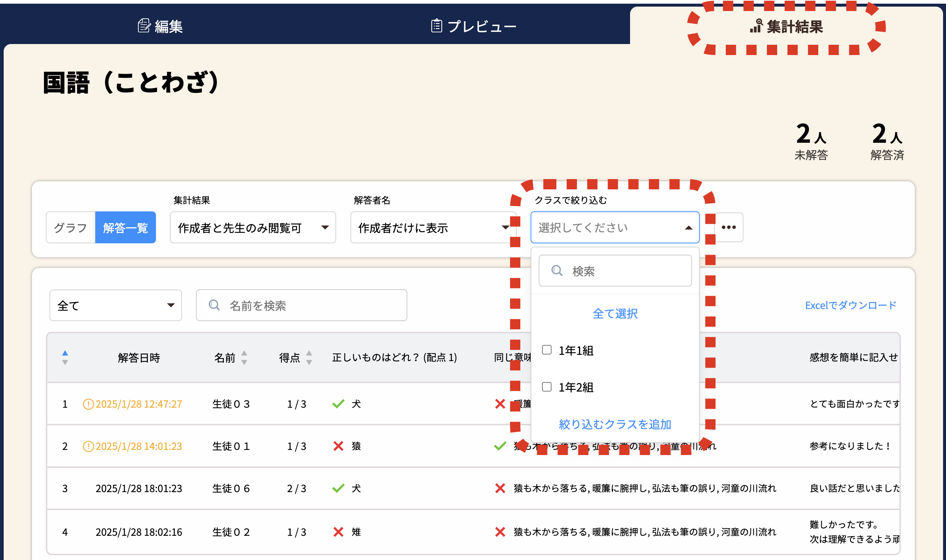
Task: Click sort arrows beside 名前 column
Action: click(x=244, y=357)
